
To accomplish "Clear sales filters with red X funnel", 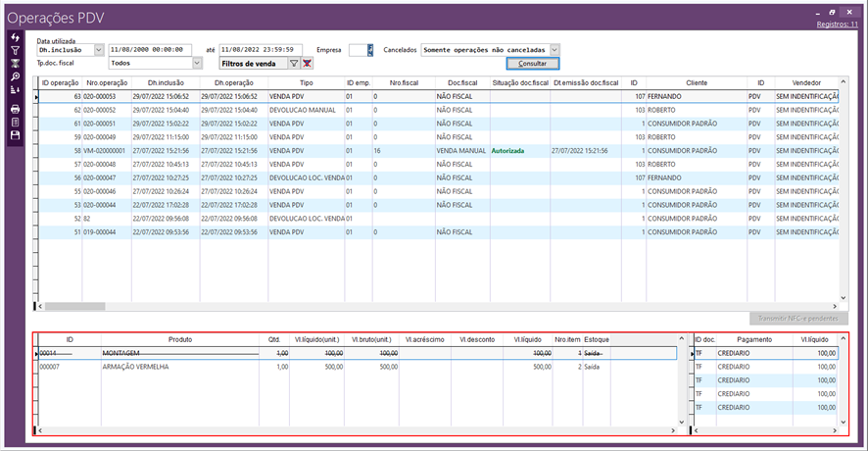I will (x=307, y=63).
